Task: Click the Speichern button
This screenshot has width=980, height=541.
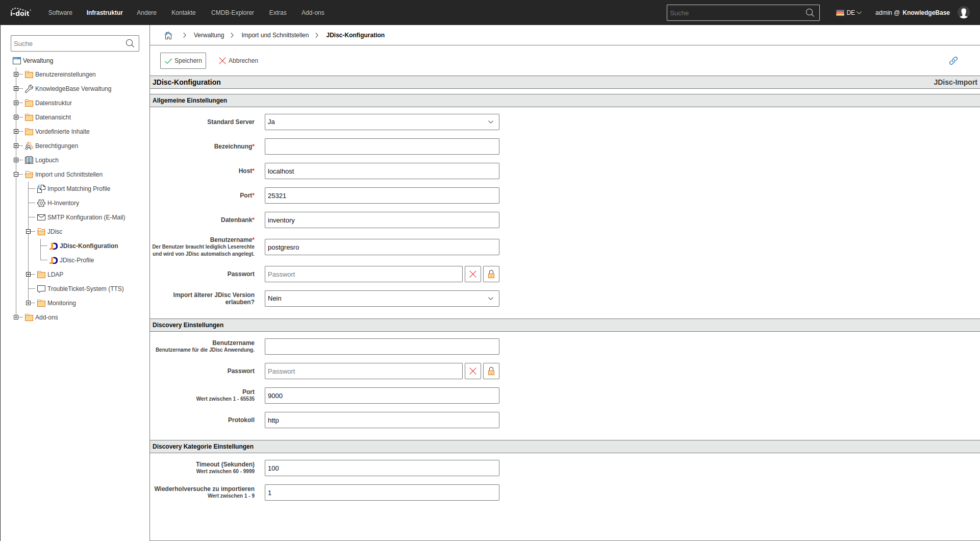Action: [183, 61]
